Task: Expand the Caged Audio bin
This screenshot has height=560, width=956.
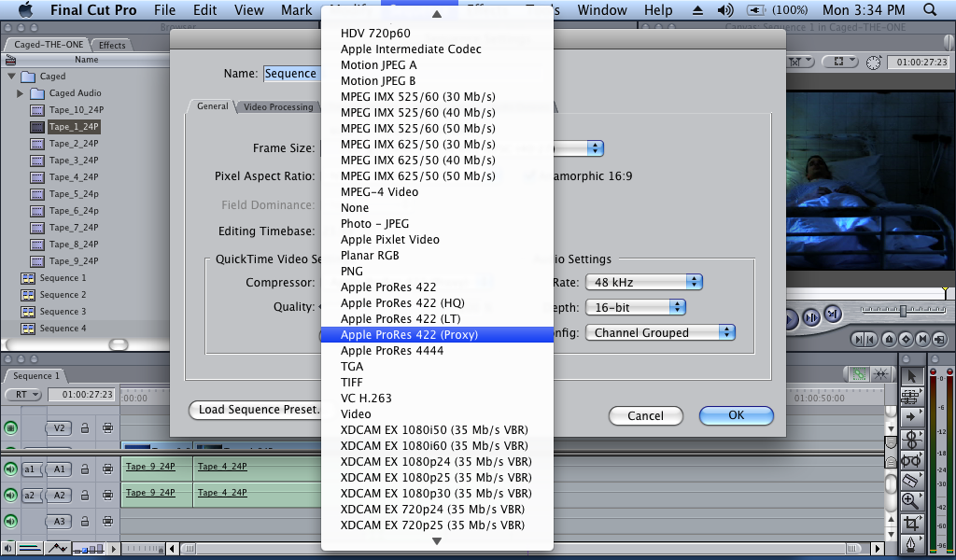Action: tap(21, 93)
